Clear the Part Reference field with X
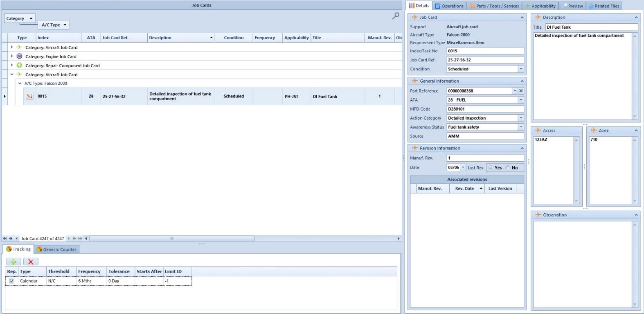Image resolution: width=644 pixels, height=314 pixels. [521, 91]
